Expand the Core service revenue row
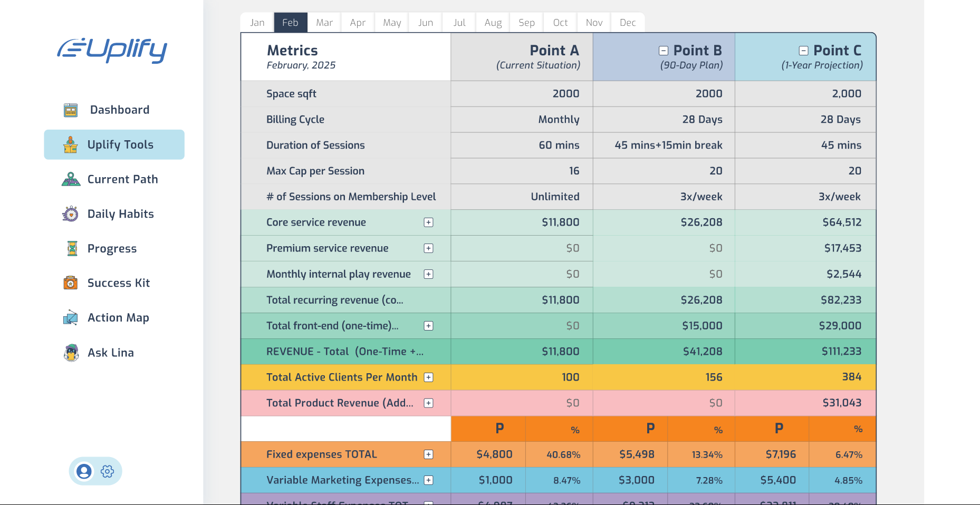980x505 pixels. [x=429, y=222]
